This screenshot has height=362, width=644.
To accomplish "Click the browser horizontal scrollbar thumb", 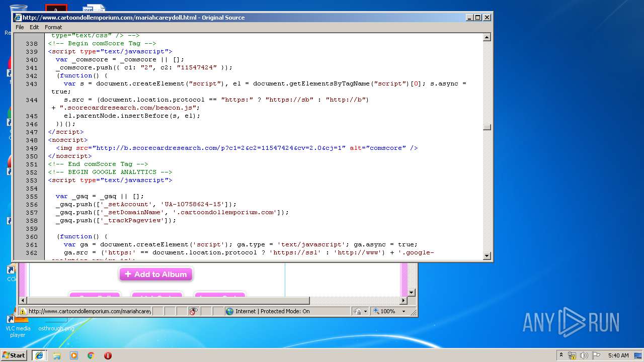I will pos(168,301).
